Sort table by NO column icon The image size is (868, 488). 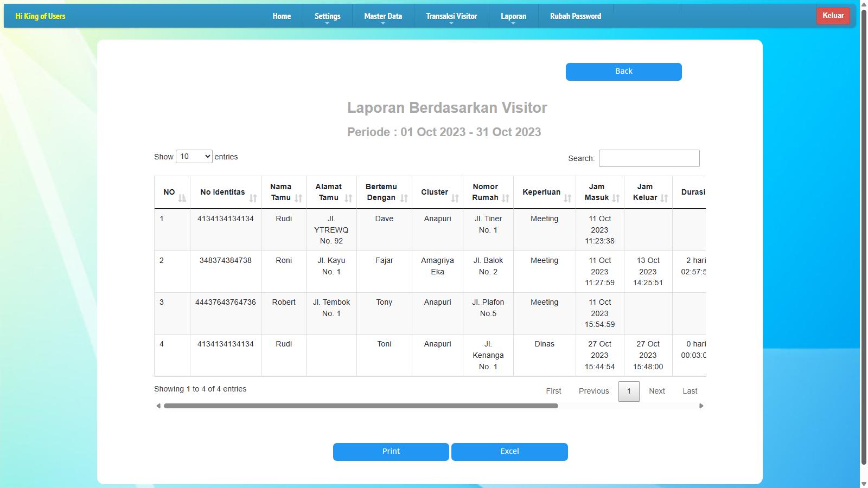pyautogui.click(x=182, y=198)
